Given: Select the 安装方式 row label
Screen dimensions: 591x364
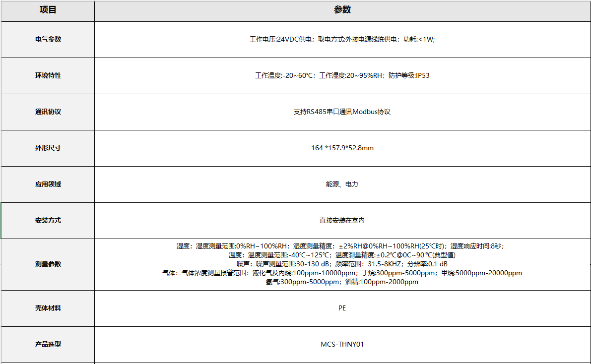Looking at the screenshot, I should (47, 220).
